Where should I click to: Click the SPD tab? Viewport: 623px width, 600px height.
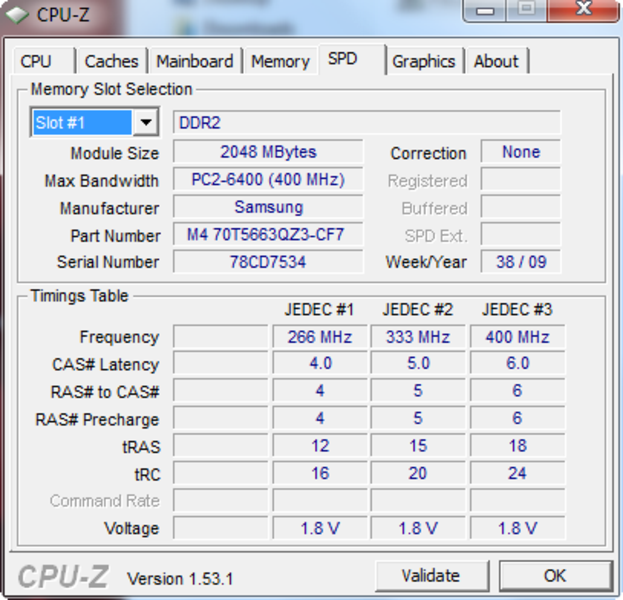coord(352,60)
